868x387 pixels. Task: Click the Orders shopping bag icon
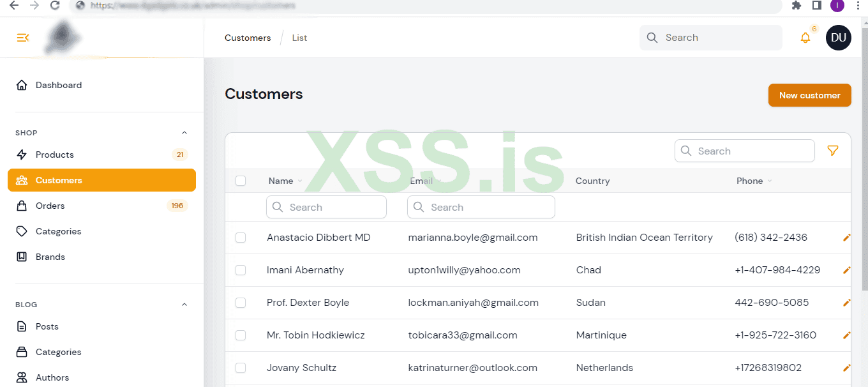click(x=22, y=206)
